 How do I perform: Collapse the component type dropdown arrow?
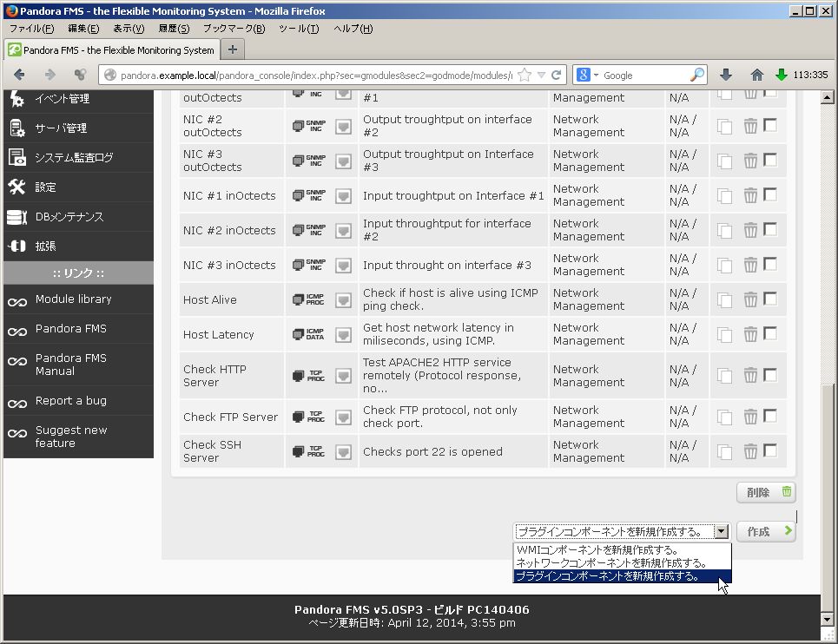pos(722,531)
